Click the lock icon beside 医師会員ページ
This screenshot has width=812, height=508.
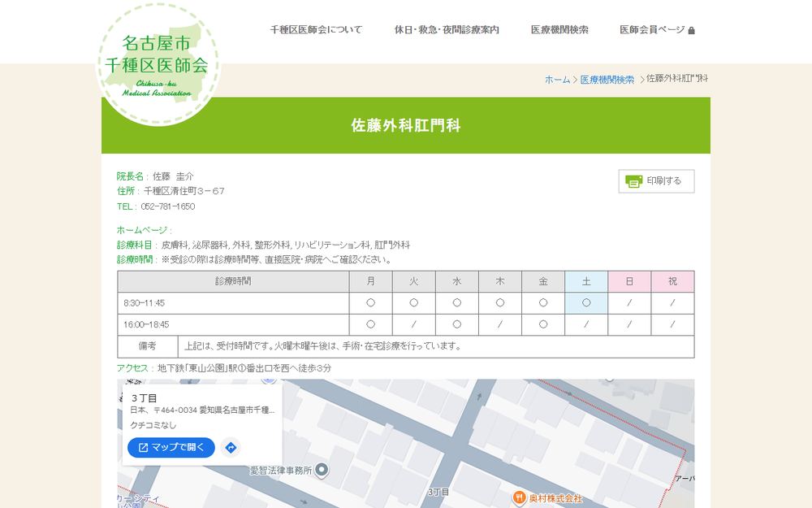(x=691, y=31)
